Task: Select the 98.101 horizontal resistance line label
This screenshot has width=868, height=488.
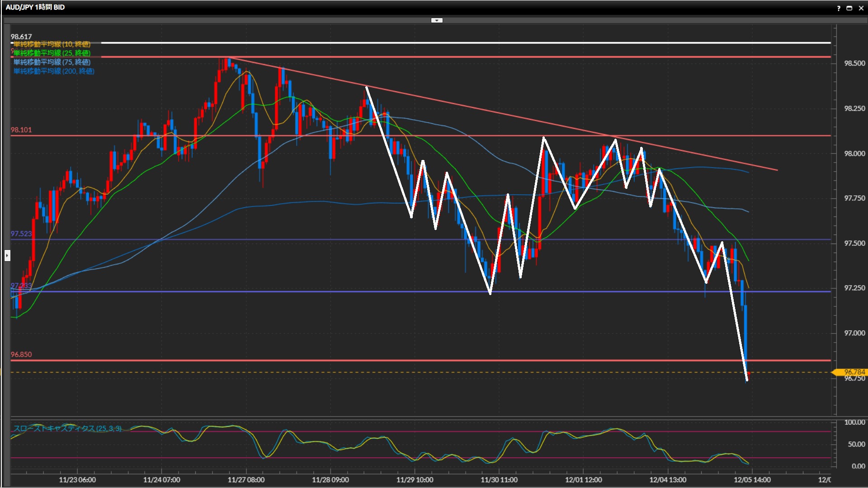Action: click(x=21, y=130)
